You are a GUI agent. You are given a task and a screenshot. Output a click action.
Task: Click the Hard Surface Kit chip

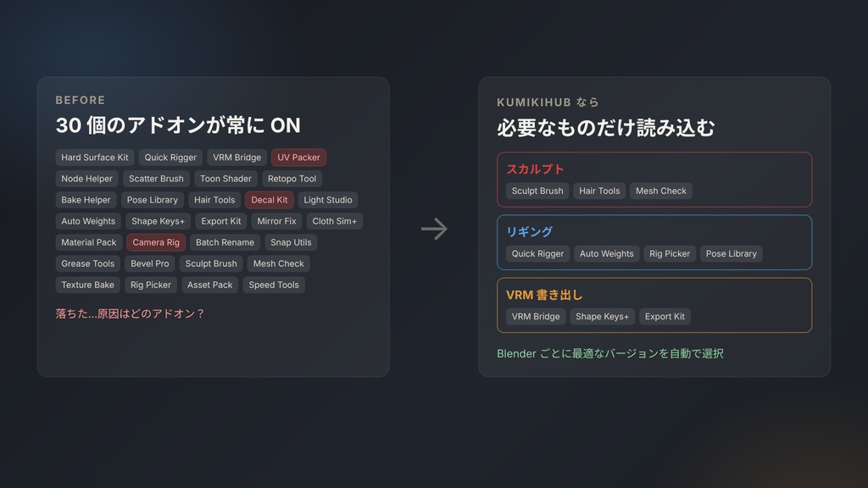tap(95, 158)
